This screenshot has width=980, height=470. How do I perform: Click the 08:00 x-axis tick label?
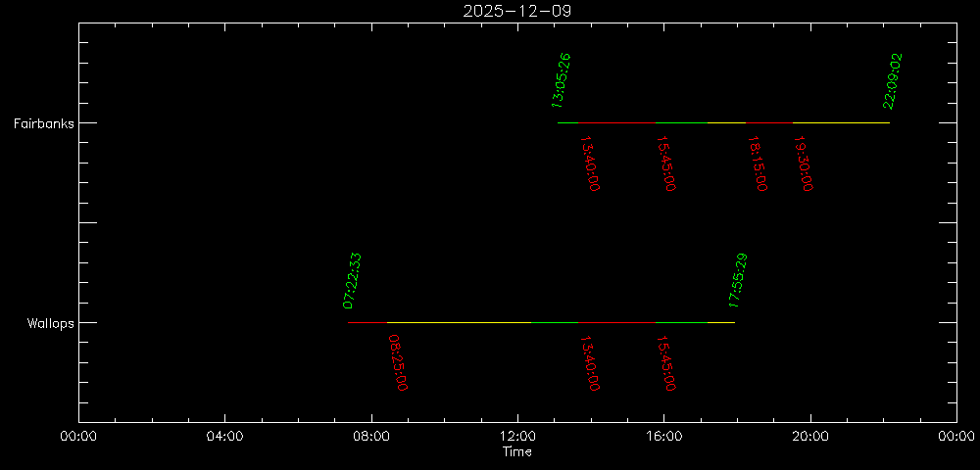pyautogui.click(x=370, y=437)
